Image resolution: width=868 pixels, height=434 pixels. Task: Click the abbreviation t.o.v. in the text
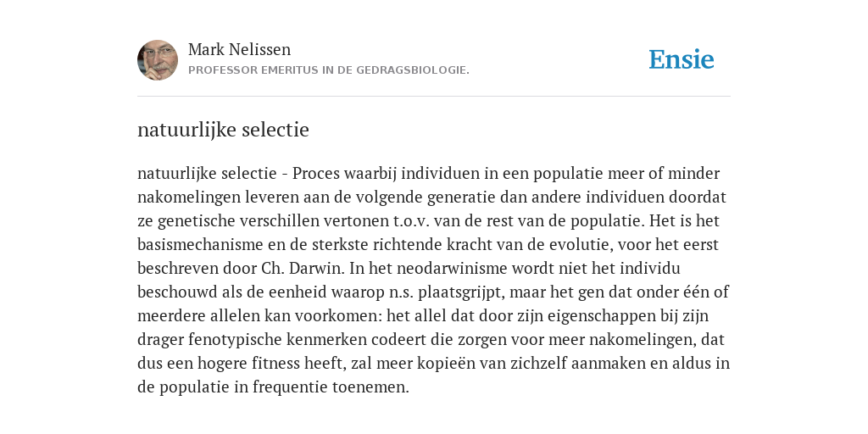pos(411,221)
